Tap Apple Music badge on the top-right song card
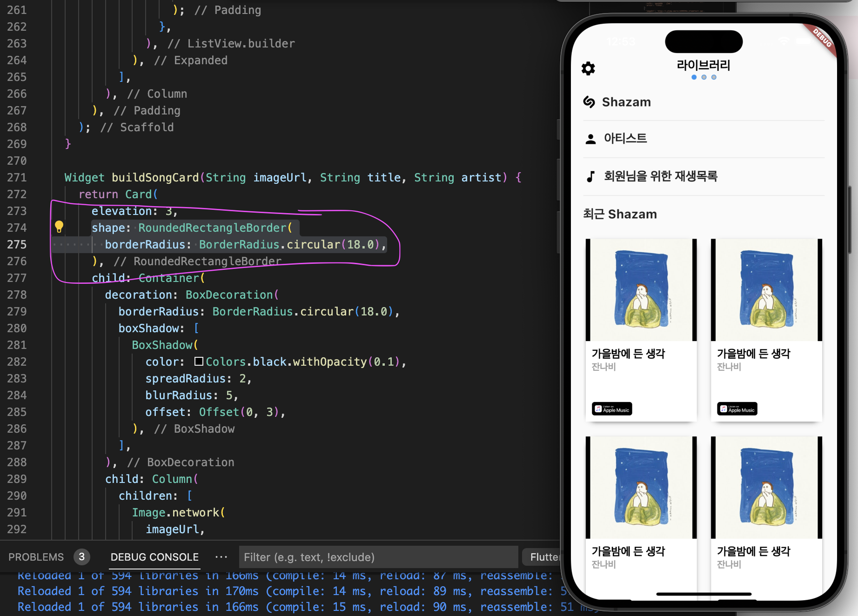858x616 pixels. click(x=737, y=409)
